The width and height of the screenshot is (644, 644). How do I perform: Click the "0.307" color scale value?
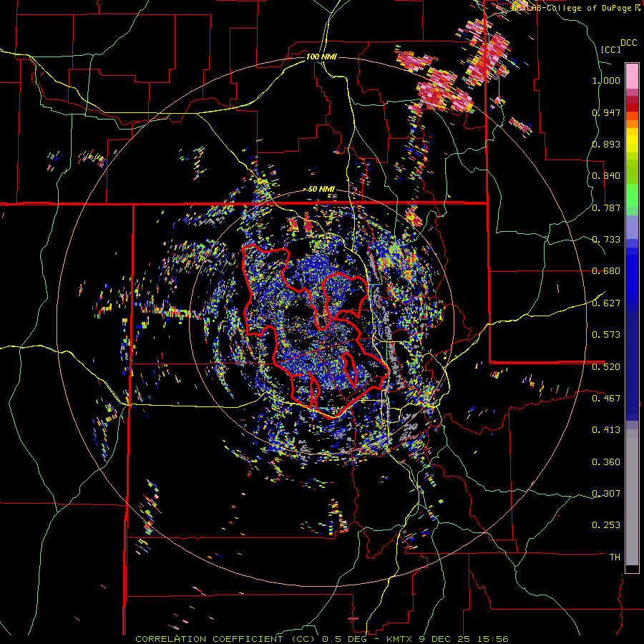[x=606, y=494]
